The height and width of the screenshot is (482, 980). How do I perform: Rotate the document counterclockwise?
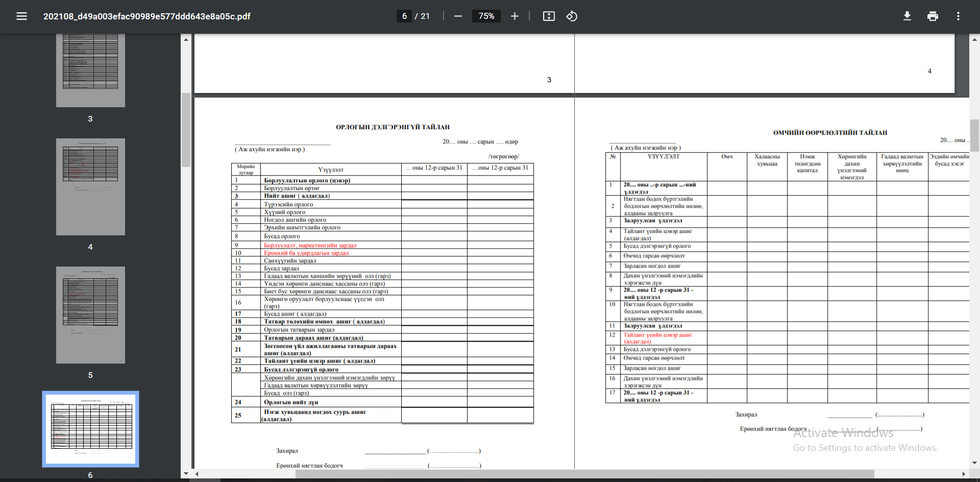572,16
